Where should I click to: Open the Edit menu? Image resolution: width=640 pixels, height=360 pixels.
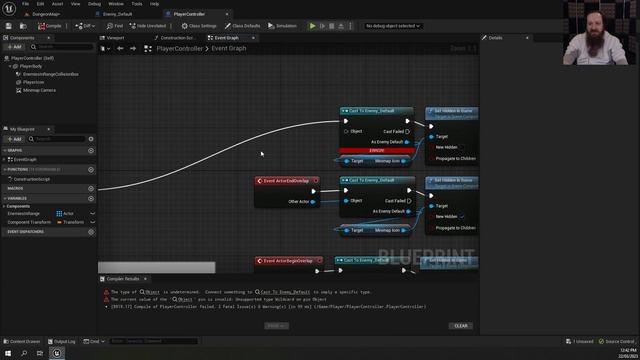[40, 4]
